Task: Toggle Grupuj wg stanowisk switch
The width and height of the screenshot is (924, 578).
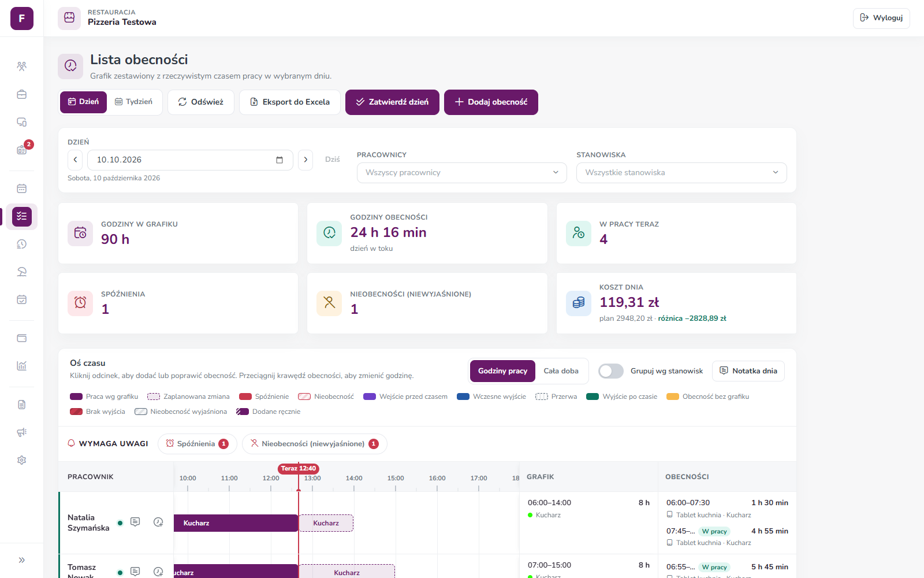Action: (610, 371)
